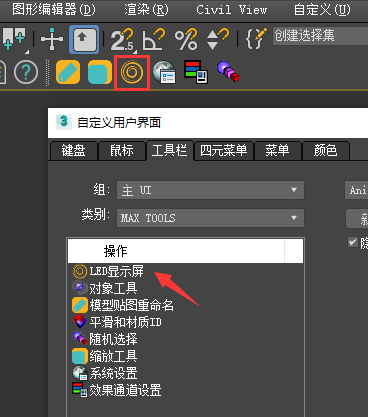Toggle the 2.5D snaps tool
Viewport: 368px width, 417px height.
coord(122,40)
